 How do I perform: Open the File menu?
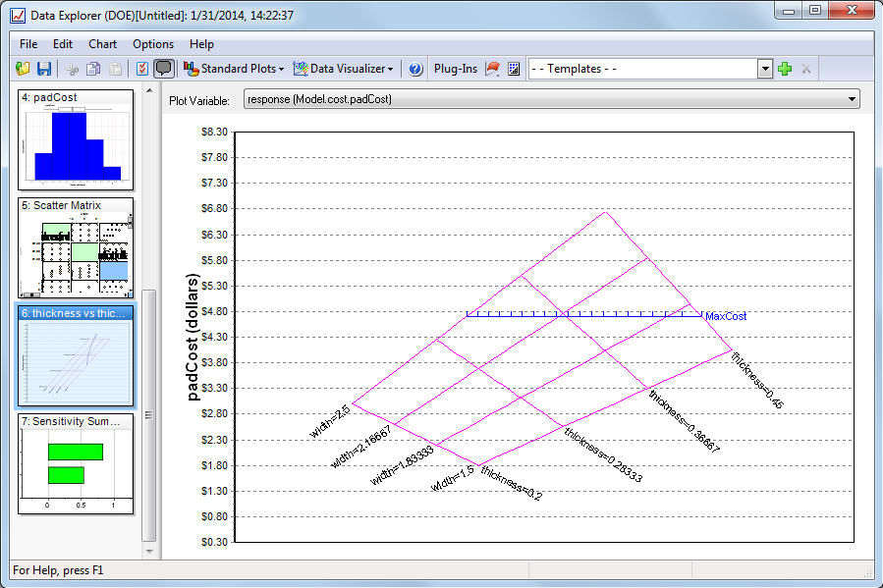(28, 44)
